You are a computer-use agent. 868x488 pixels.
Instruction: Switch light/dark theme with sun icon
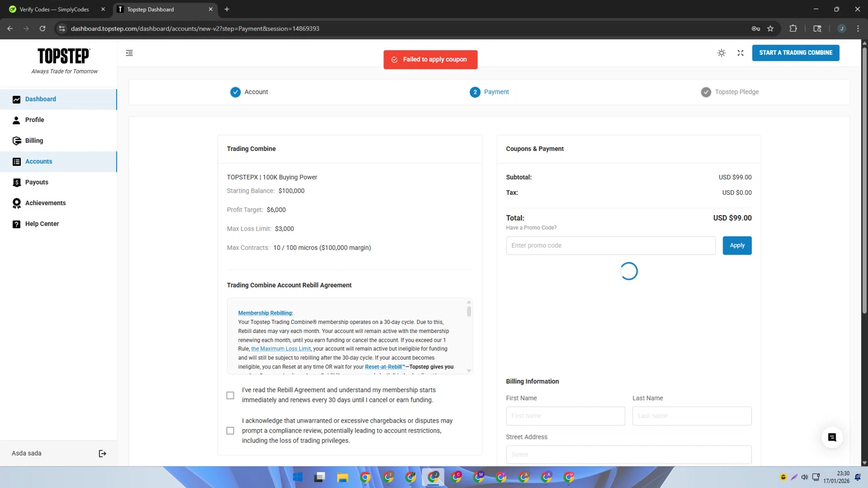point(722,53)
